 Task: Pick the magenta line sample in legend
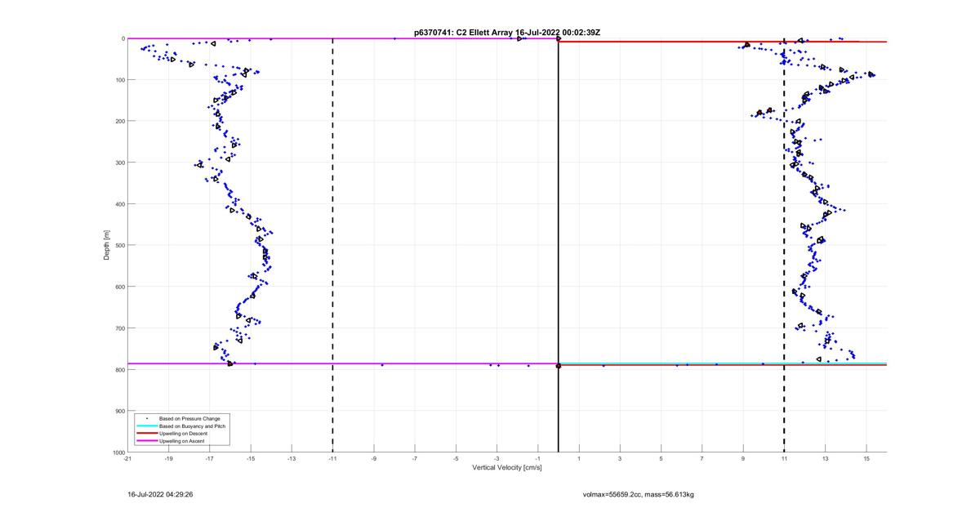point(146,441)
